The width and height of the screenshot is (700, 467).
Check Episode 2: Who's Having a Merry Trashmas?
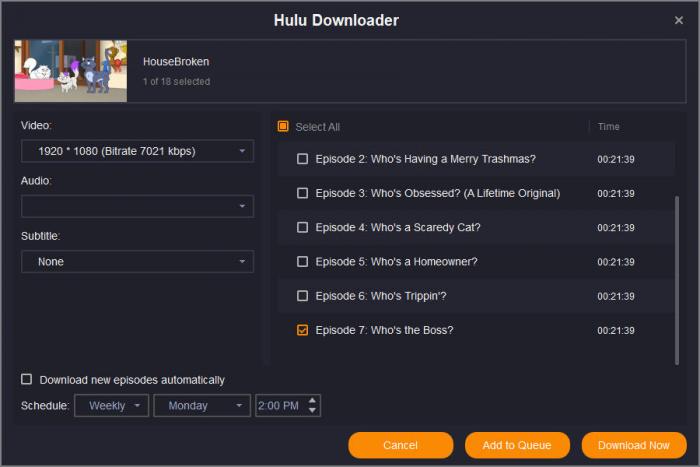302,159
